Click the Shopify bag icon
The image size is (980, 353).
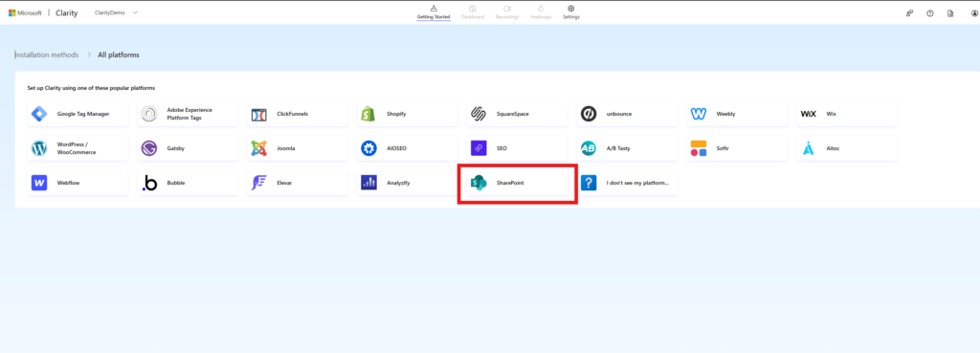point(368,114)
